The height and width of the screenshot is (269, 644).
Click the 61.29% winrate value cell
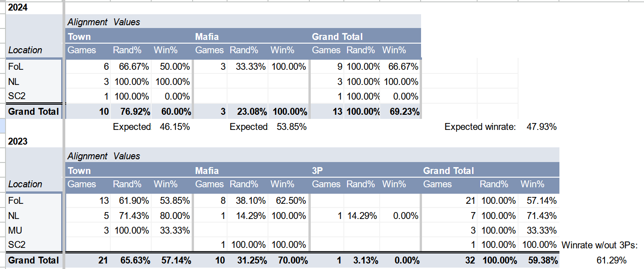[x=611, y=260]
